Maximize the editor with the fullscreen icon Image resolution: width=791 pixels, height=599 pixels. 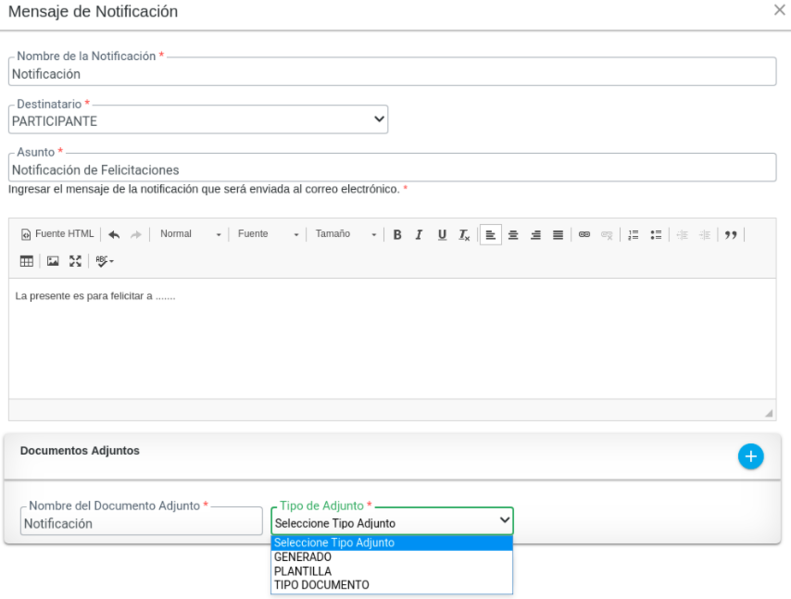click(x=75, y=261)
